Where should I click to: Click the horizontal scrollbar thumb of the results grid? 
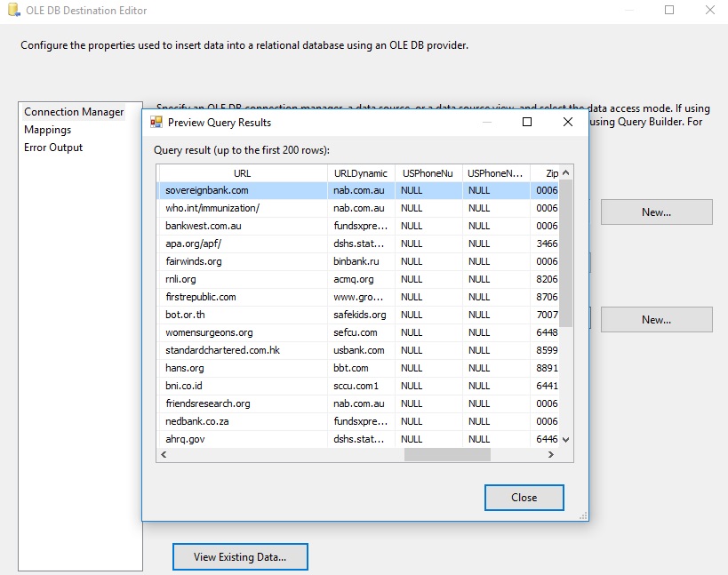(x=447, y=455)
